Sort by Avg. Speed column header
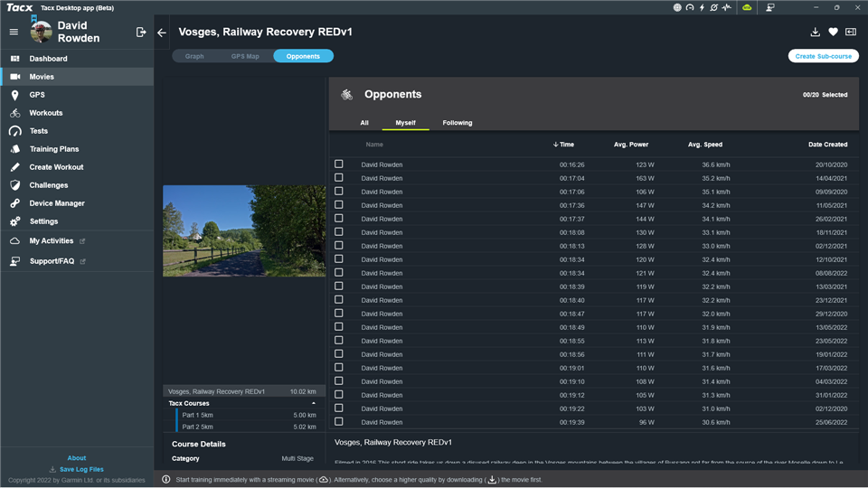This screenshot has width=868, height=488. [704, 145]
